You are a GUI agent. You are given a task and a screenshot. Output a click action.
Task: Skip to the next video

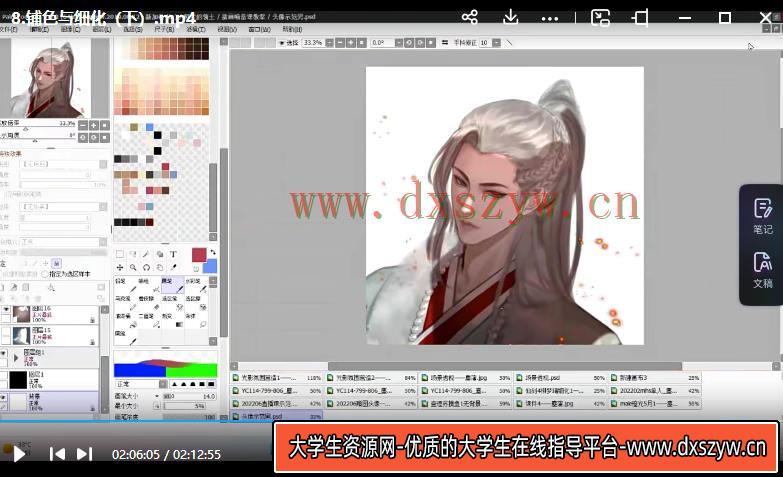click(84, 454)
